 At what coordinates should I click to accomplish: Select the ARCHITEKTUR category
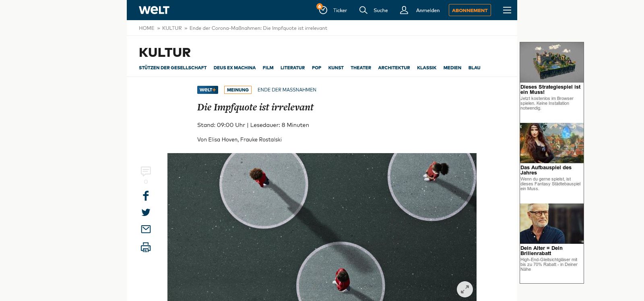pos(394,68)
